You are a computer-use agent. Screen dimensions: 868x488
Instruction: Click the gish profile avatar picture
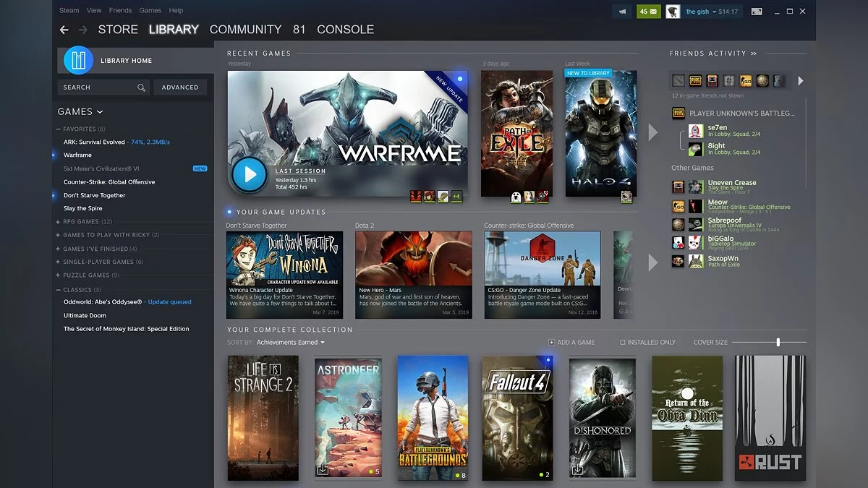coord(673,12)
